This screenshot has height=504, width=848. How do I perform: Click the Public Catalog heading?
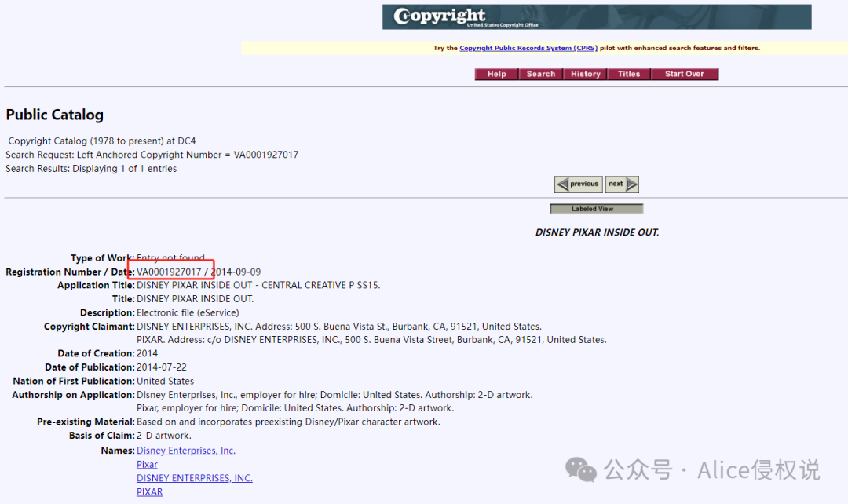pyautogui.click(x=55, y=115)
